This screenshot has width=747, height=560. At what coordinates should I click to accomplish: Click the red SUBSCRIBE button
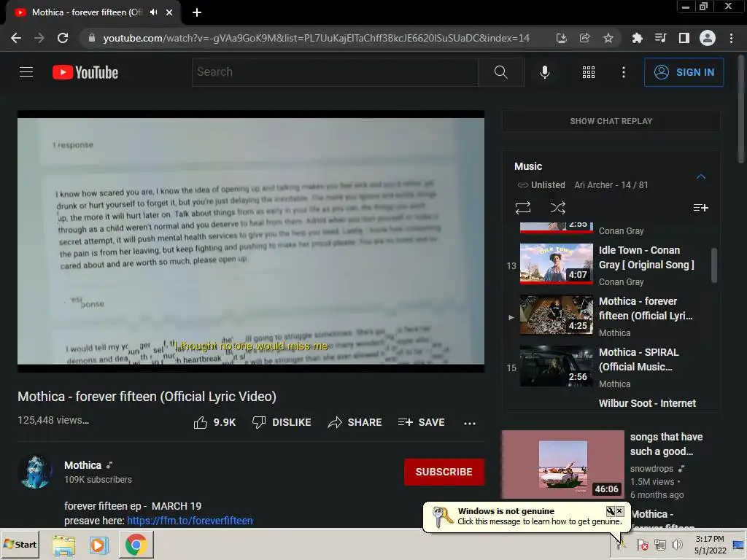(444, 472)
